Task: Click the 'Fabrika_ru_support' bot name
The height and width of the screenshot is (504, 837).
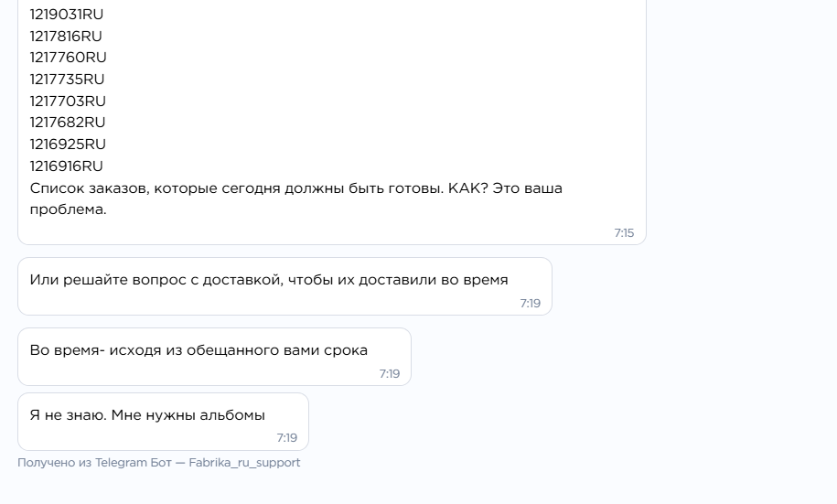Action: coord(244,463)
